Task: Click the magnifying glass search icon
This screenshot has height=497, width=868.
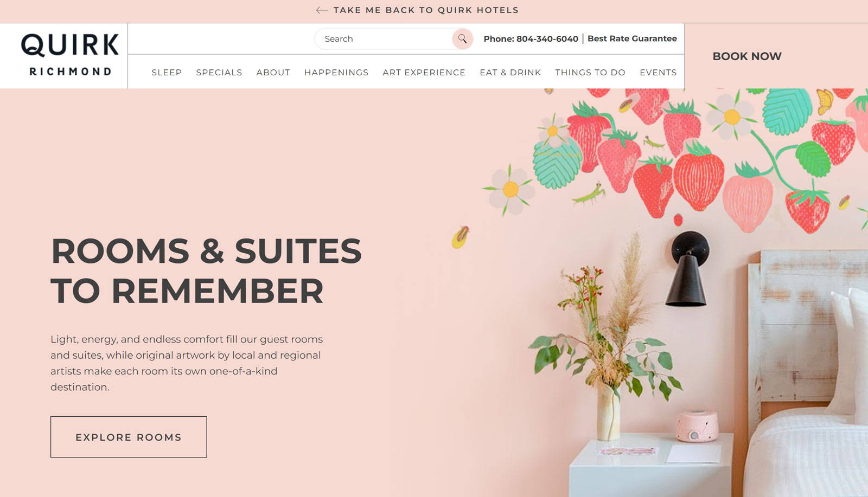Action: pyautogui.click(x=462, y=38)
